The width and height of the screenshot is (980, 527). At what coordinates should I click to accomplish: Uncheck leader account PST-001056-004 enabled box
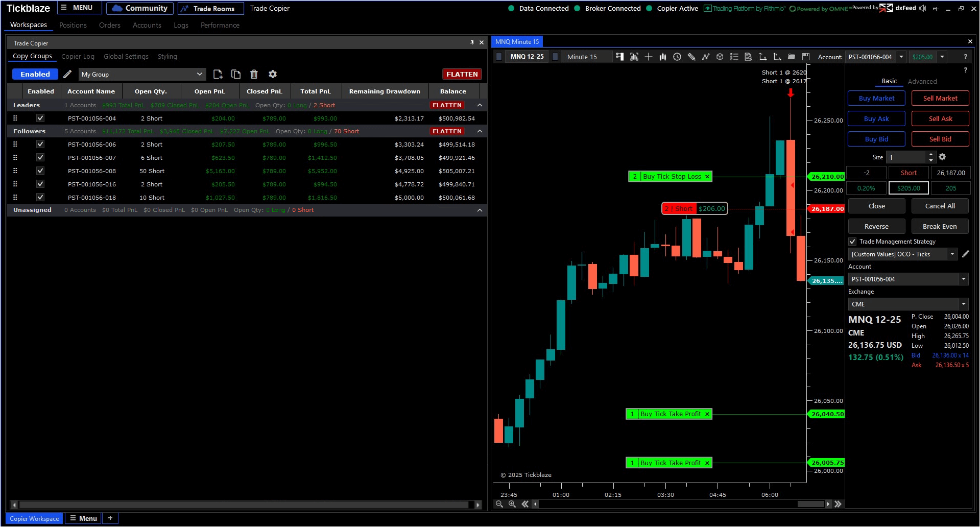(x=40, y=118)
